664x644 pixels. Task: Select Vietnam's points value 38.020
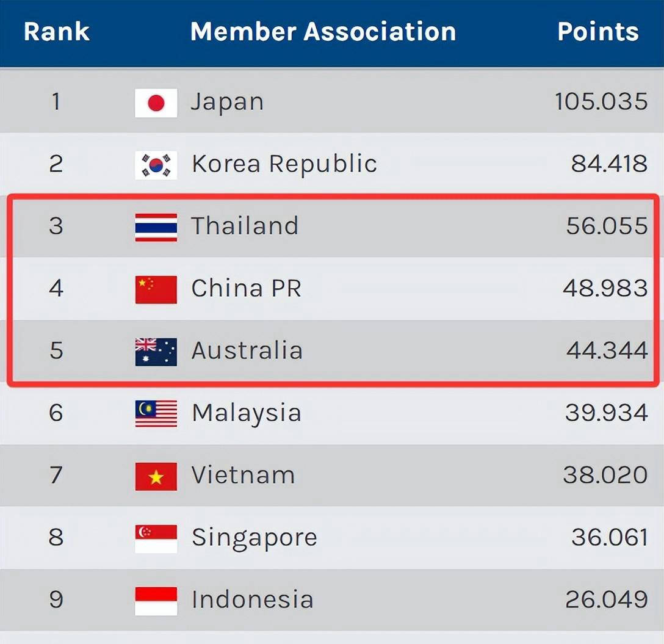coord(605,476)
